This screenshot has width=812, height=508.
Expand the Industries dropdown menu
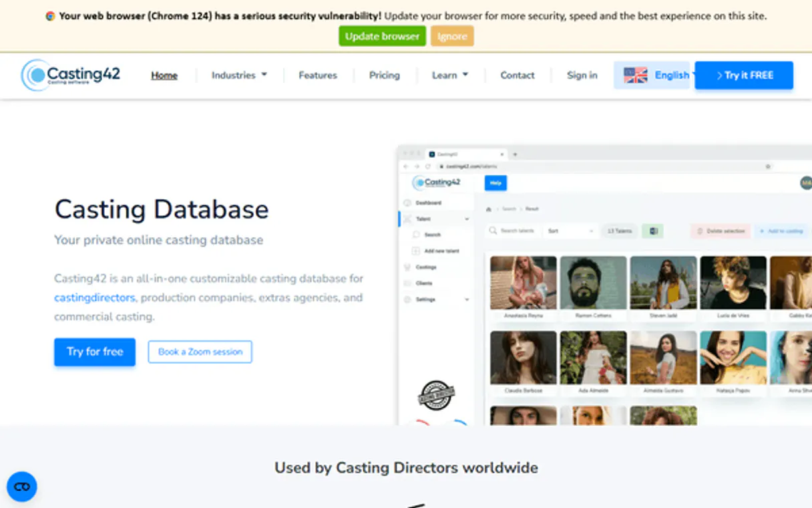coord(239,75)
